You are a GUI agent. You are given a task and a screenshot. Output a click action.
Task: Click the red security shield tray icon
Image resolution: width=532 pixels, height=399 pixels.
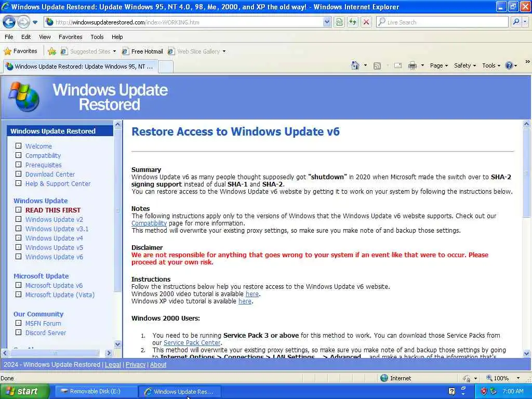tap(484, 391)
